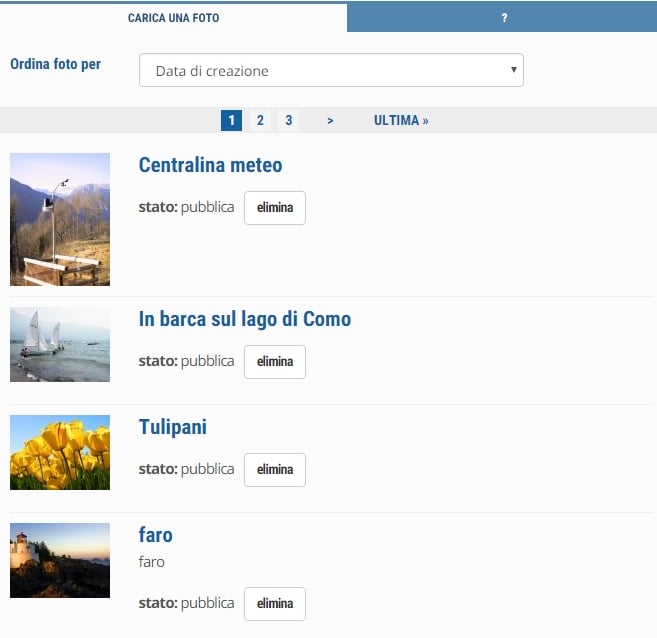The width and height of the screenshot is (657, 638).
Task: Open the faro title link
Action: coord(155,535)
